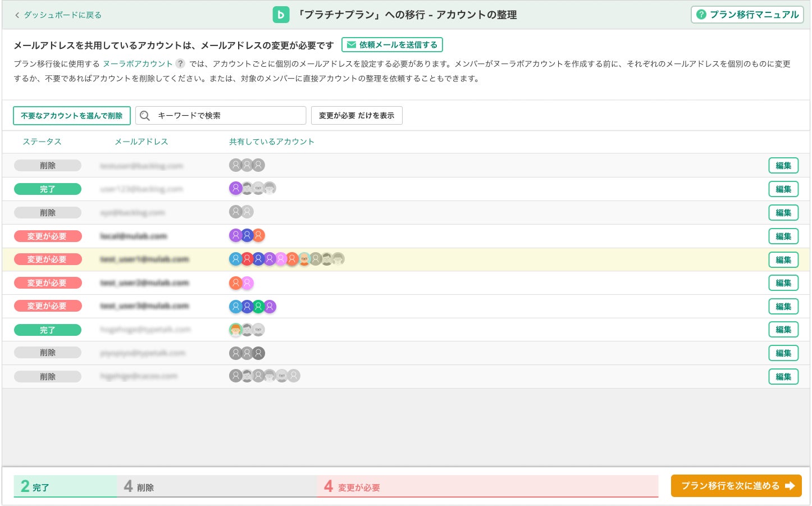Screen dimensions: 812x506
Task: Click the 完了 badge in the lower 完了 row
Action: 48,330
